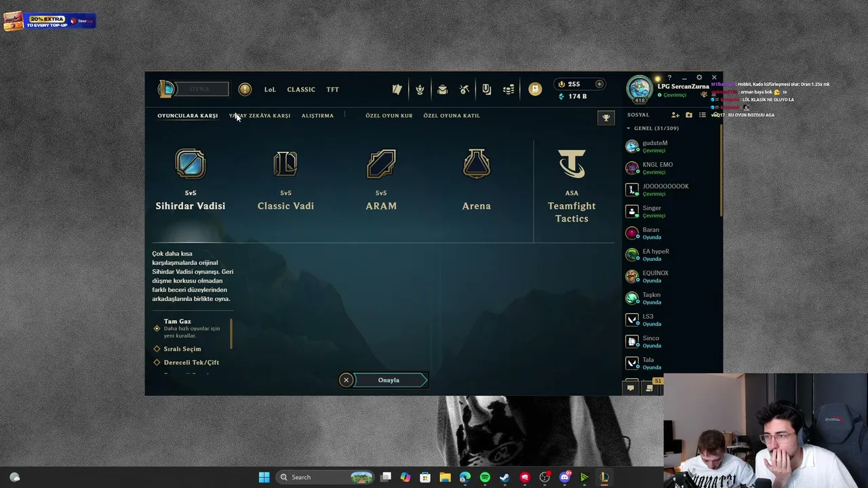
Task: Open friend gudsteM in the social list
Action: (671, 146)
